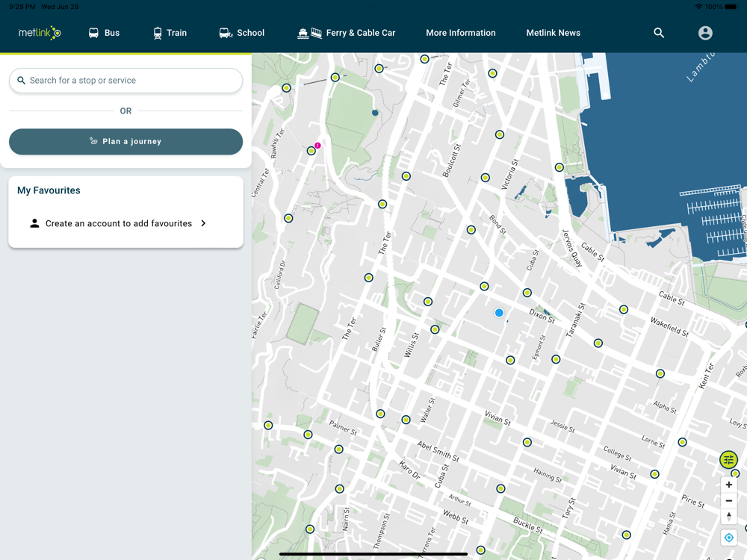This screenshot has width=747, height=560.
Task: Open the Train menu
Action: point(170,33)
